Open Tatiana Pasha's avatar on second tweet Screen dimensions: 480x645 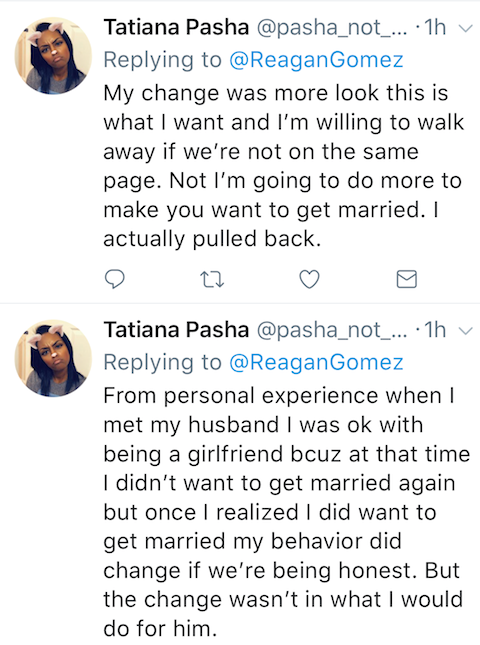click(x=53, y=358)
